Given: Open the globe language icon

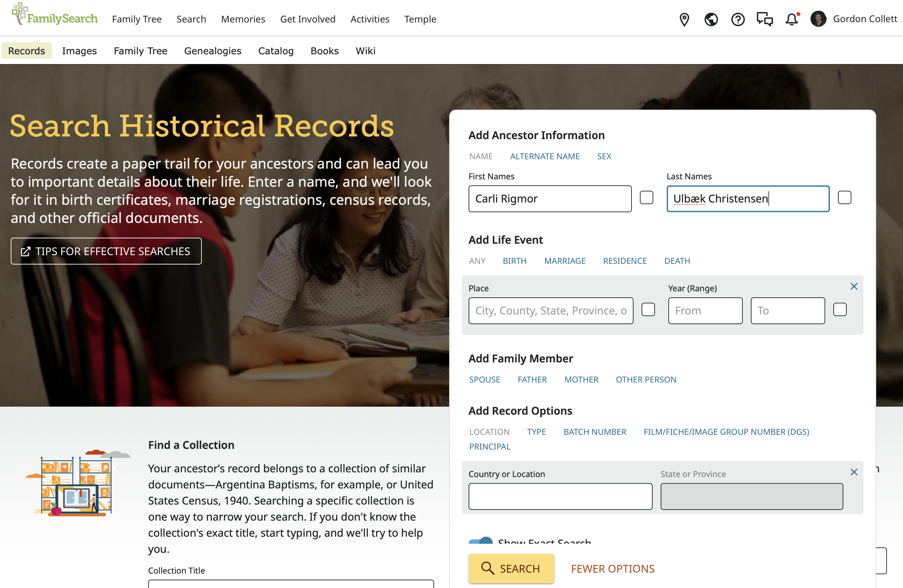Looking at the screenshot, I should coord(711,19).
